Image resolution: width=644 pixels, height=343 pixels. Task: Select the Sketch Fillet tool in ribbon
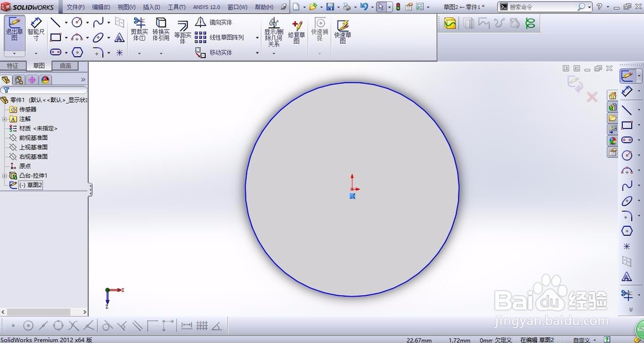[98, 52]
